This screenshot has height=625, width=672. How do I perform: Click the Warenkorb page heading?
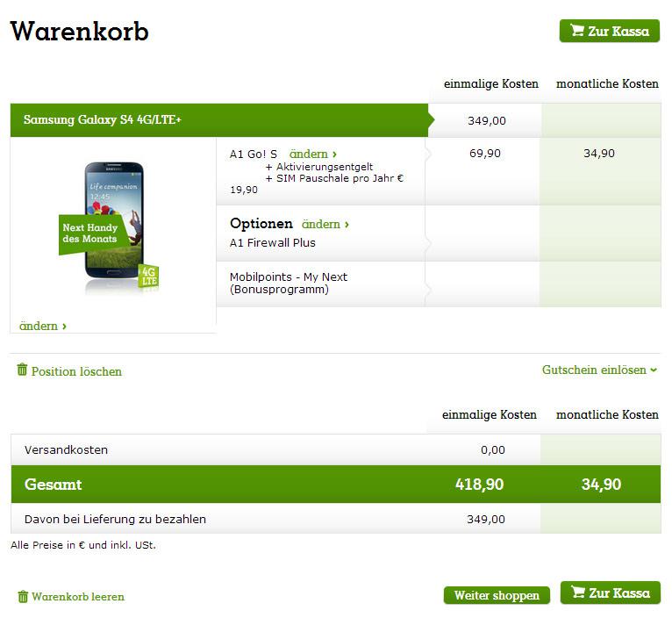coord(79,32)
